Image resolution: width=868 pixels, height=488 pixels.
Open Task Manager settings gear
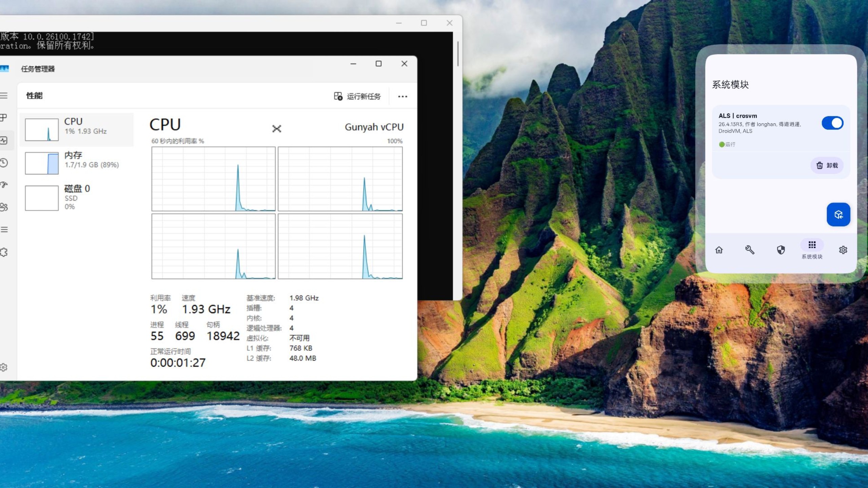[4, 367]
